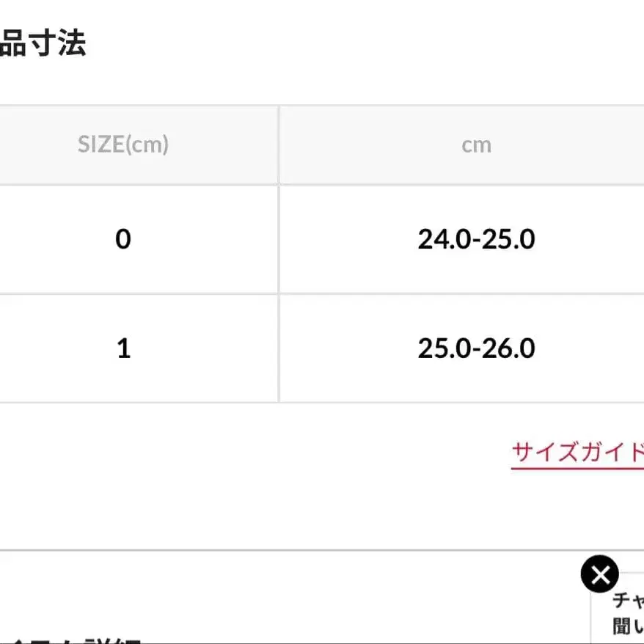This screenshot has width=644, height=644.
Task: Click the red underline below サイズガイド
Action: tap(577, 466)
